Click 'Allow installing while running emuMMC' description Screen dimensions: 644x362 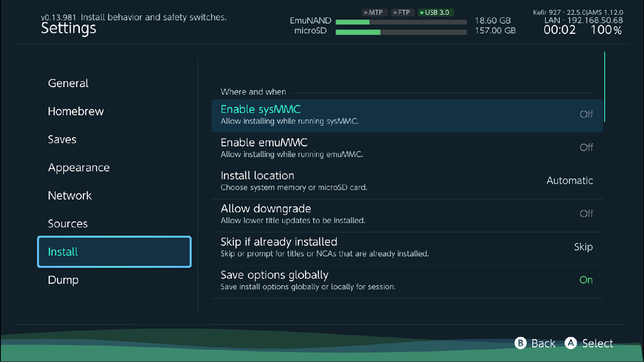click(x=292, y=154)
